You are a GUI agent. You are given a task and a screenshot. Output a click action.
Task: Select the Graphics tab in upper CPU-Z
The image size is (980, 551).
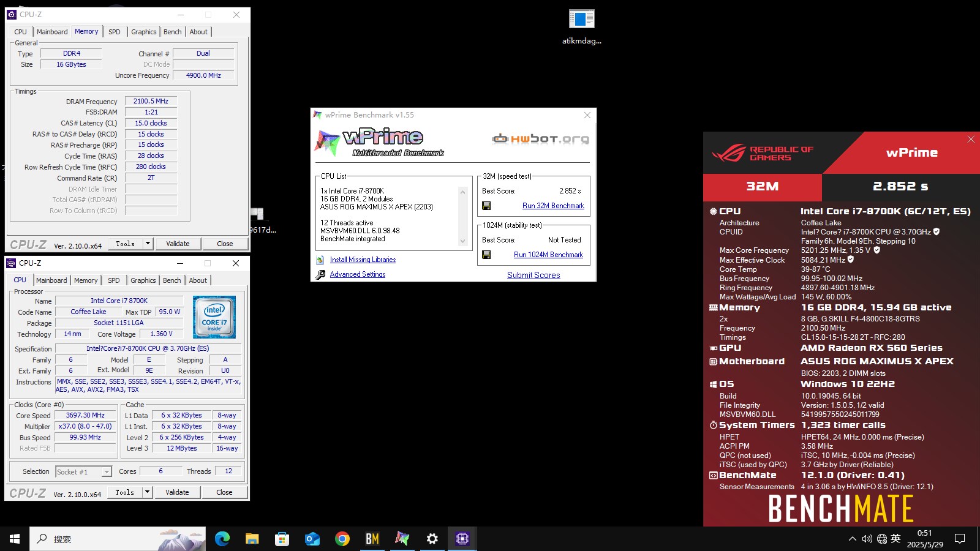click(x=144, y=32)
